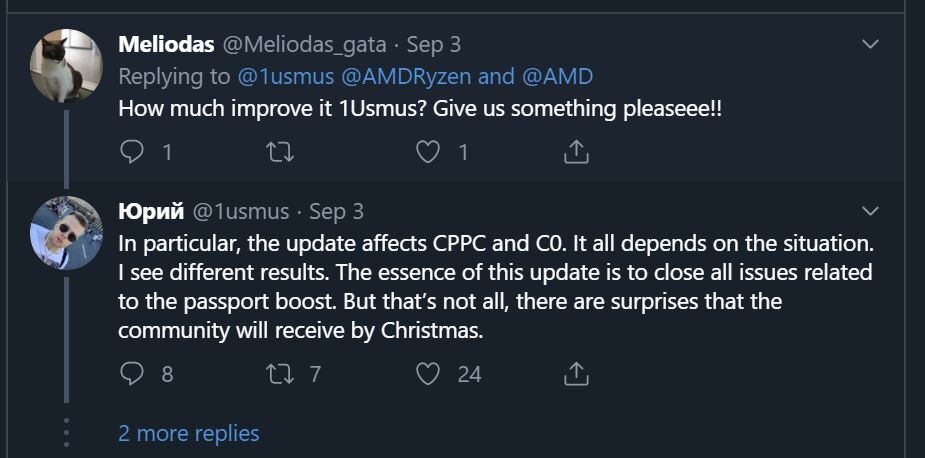
Task: Open @AMD mention link
Action: [557, 77]
